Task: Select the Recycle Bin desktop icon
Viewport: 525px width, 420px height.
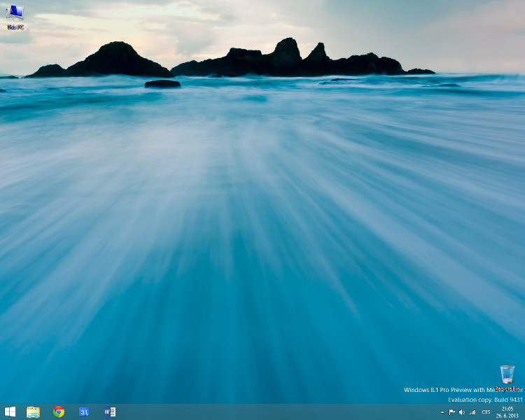Action: 507,378
